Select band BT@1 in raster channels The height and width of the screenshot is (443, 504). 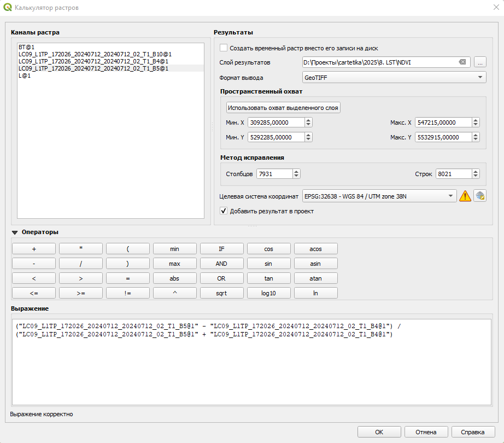(110, 47)
